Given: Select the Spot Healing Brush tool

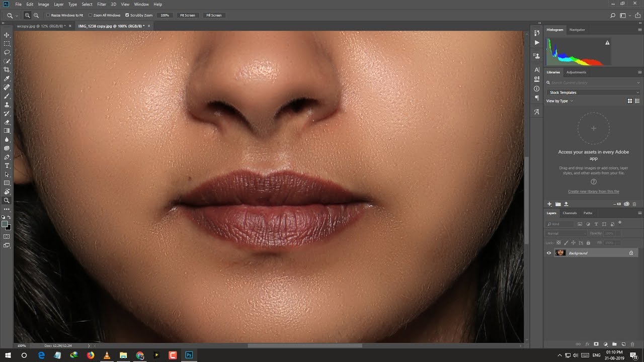Looking at the screenshot, I should 7,87.
